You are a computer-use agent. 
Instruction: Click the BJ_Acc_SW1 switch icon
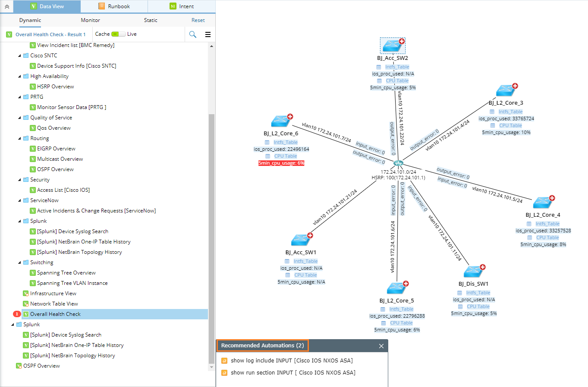coord(301,240)
